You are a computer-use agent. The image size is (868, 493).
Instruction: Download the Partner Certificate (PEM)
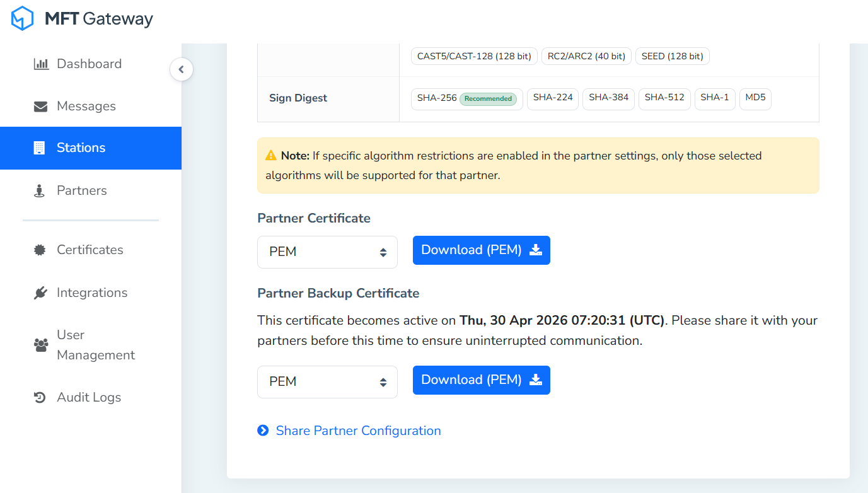[x=482, y=250]
